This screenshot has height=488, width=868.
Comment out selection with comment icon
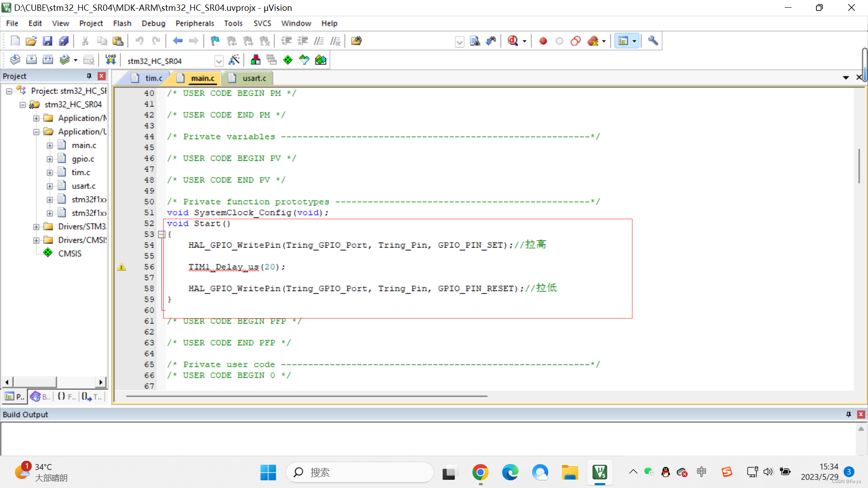(x=319, y=41)
